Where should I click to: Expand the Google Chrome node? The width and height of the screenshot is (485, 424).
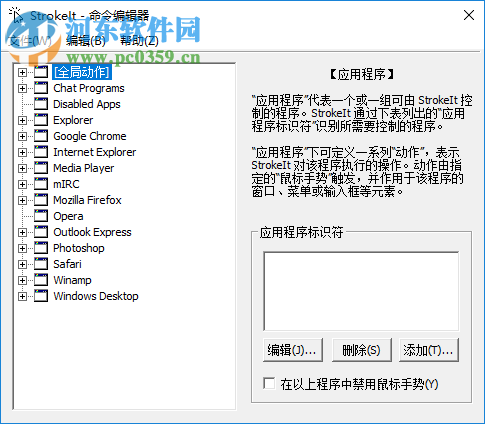point(22,136)
